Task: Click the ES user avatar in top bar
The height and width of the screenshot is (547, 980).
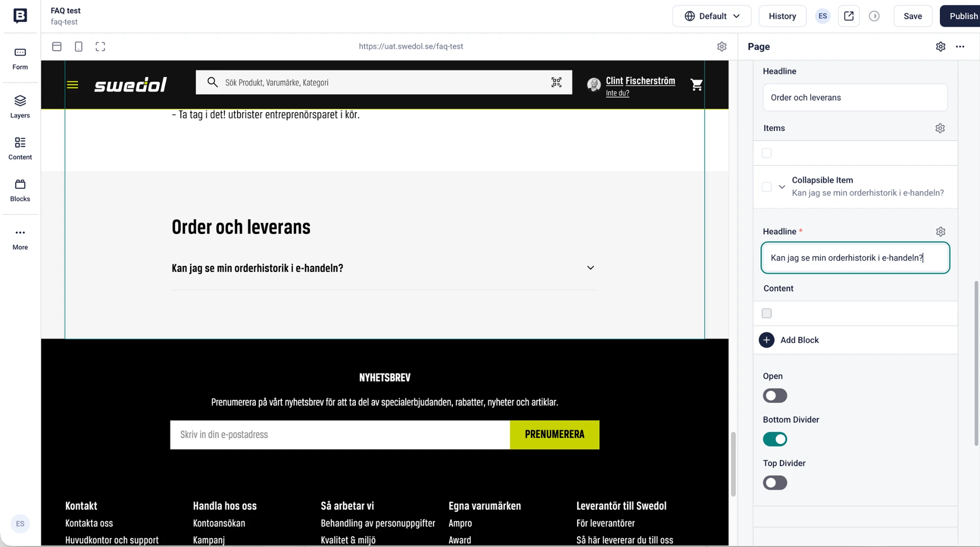Action: click(x=823, y=16)
